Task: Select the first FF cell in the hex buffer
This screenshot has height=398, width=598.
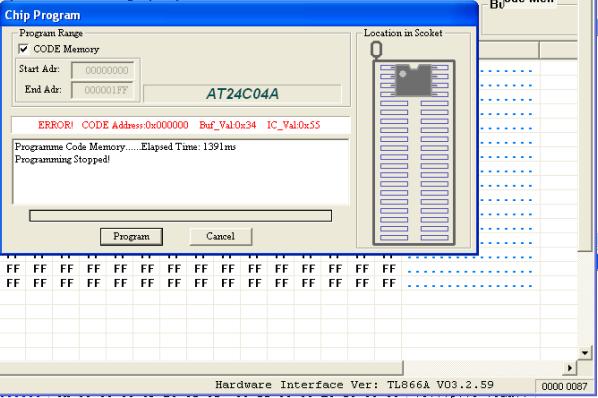Action: (x=13, y=269)
